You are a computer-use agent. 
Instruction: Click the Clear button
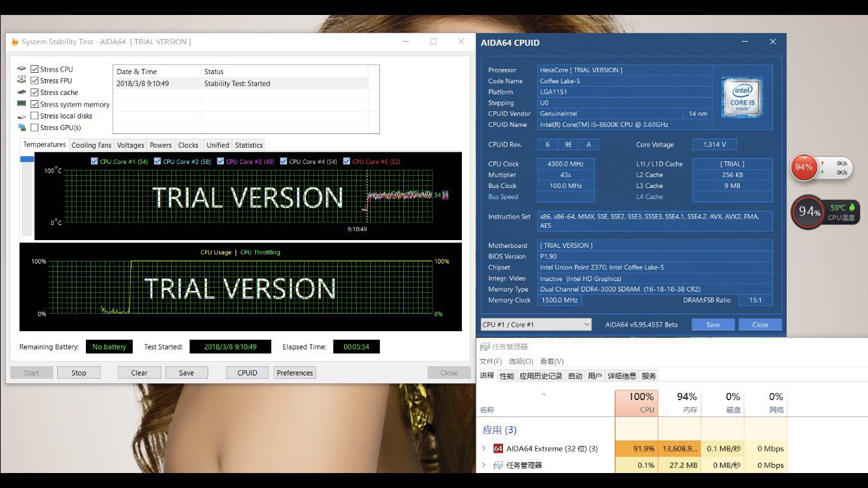[139, 373]
